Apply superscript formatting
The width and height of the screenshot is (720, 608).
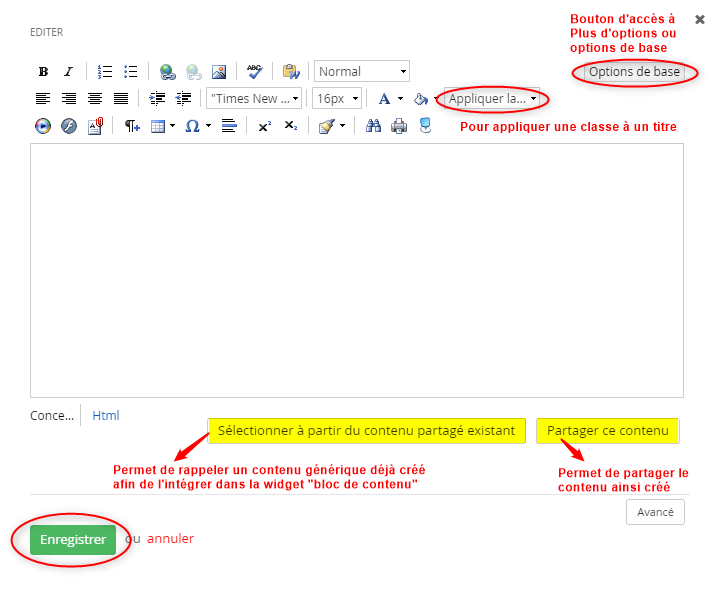coord(264,126)
